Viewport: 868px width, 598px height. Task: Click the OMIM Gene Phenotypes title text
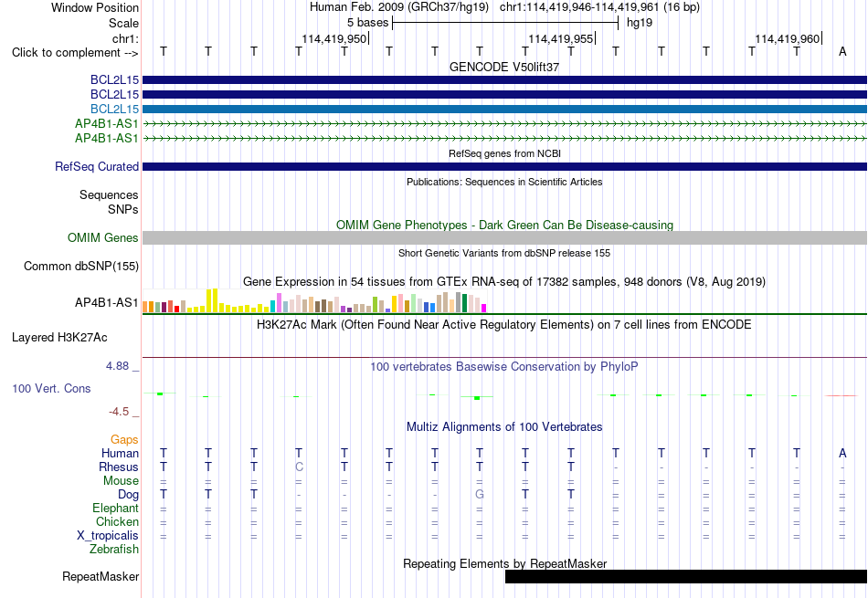[x=504, y=226]
